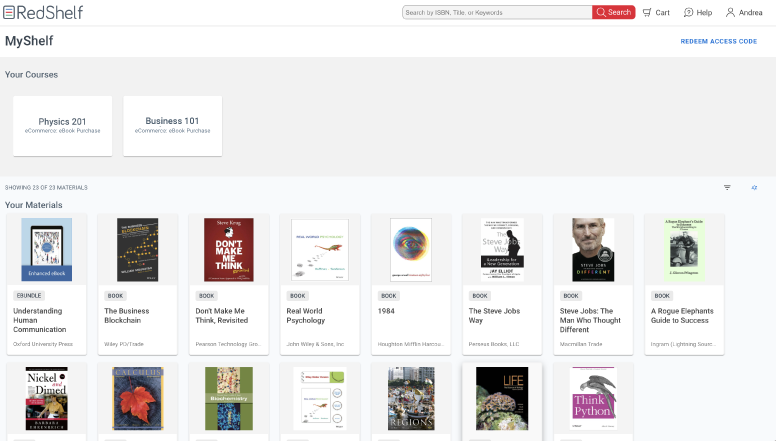Screen dimensions: 776x441
Task: Click 'John Wiley & Sons, Inc' publisher text
Action: [x=315, y=344]
